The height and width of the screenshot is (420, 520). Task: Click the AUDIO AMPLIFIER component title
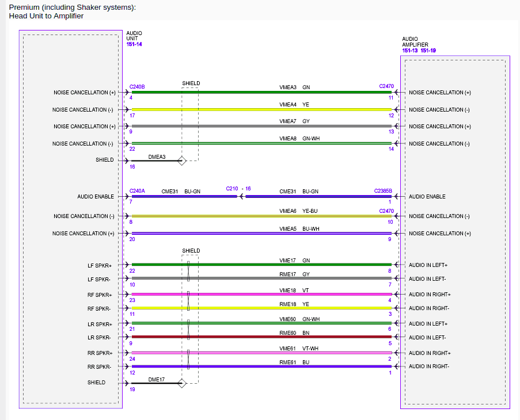(415, 42)
